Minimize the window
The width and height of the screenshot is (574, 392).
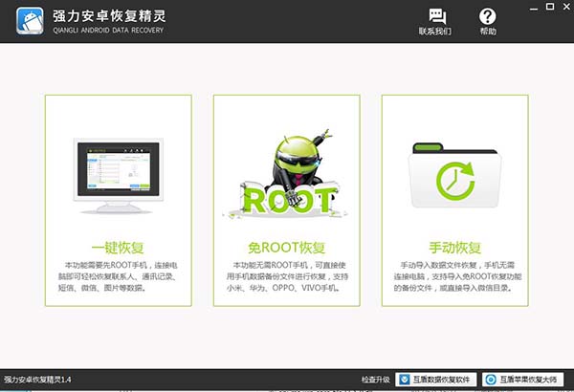[534, 8]
